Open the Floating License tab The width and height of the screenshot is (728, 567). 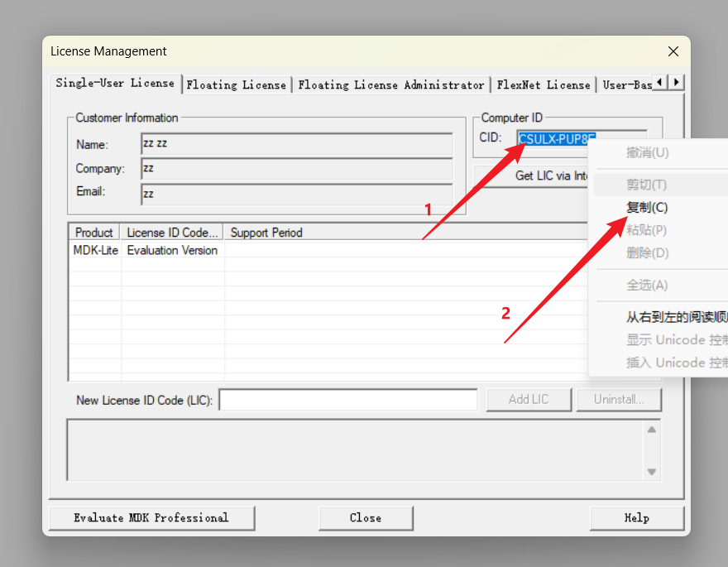237,85
